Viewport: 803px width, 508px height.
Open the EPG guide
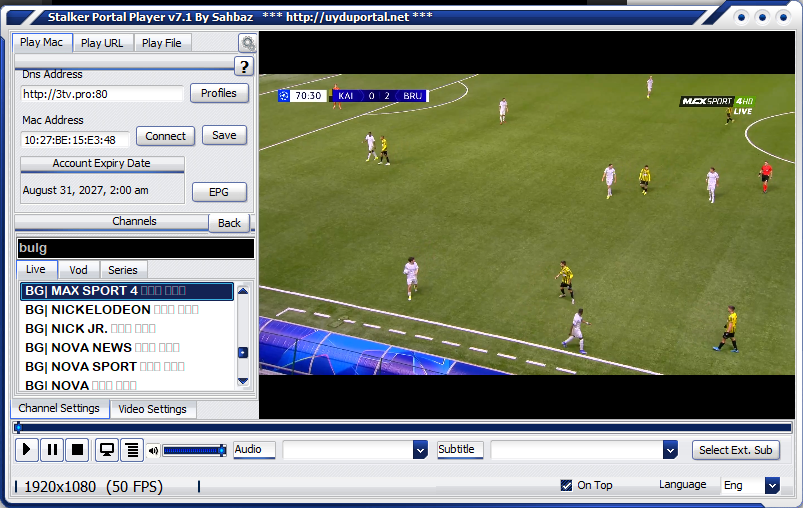(x=219, y=192)
